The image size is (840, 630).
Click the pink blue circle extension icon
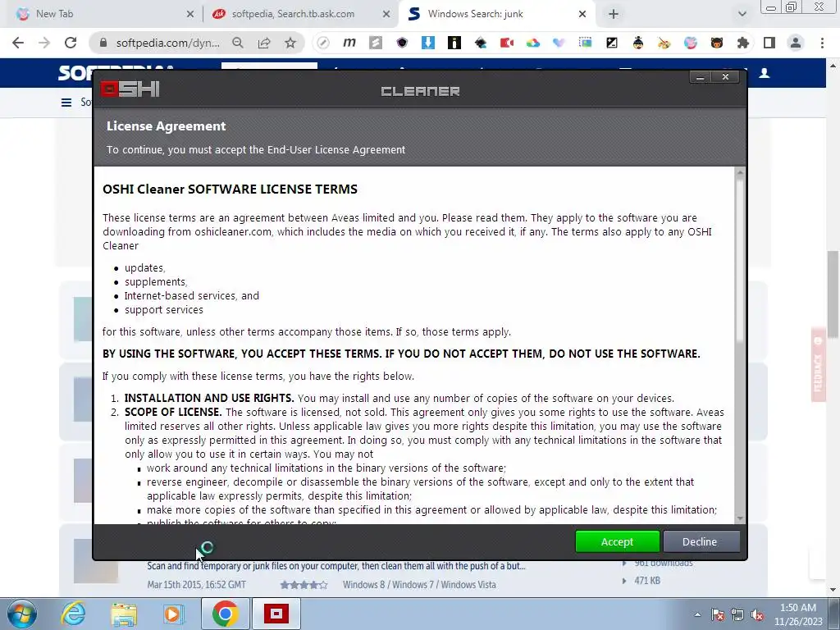[x=691, y=43]
